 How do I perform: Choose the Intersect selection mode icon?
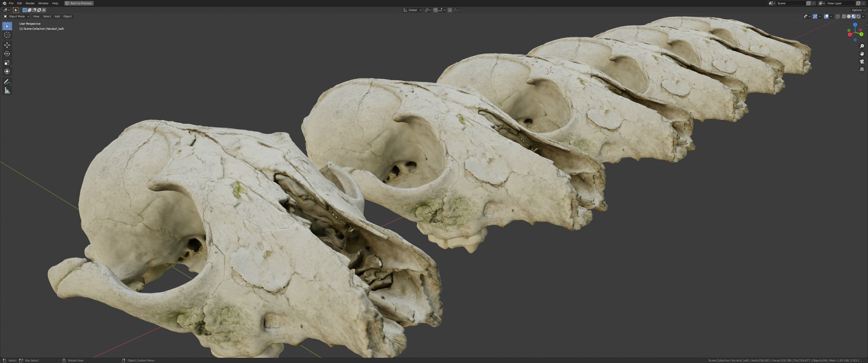(x=44, y=10)
